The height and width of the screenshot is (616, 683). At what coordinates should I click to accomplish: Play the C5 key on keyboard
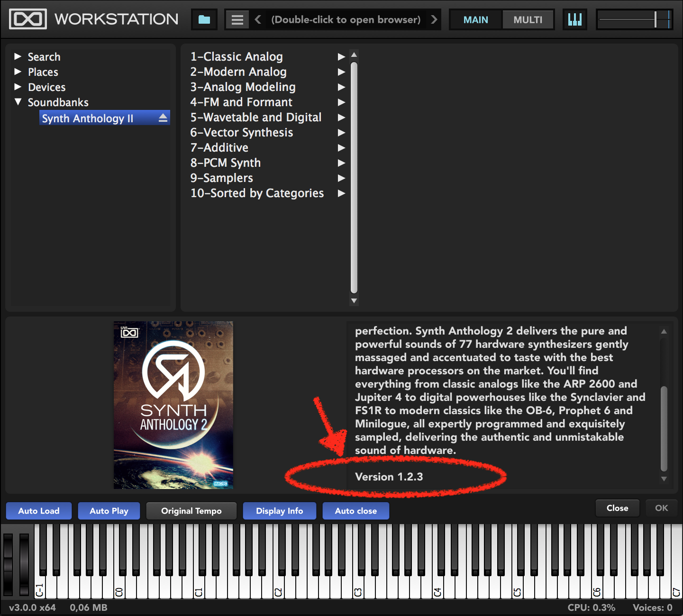click(517, 587)
